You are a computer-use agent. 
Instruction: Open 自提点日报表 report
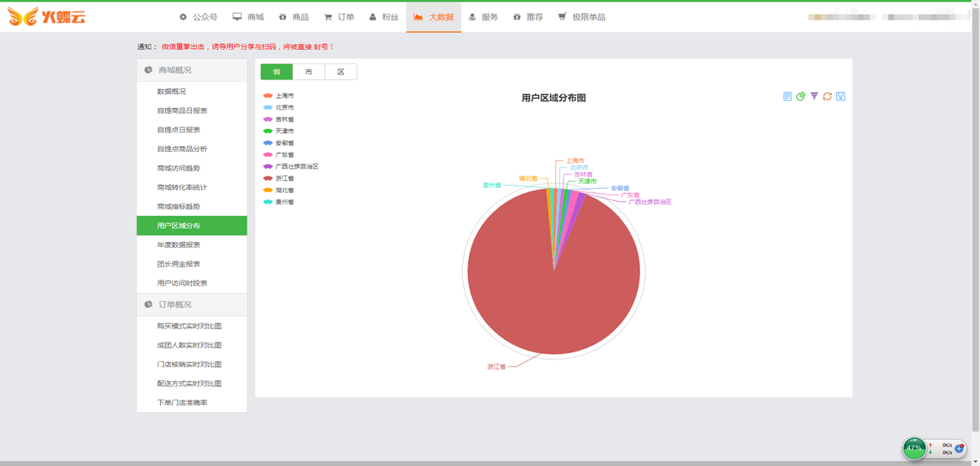coord(179,130)
